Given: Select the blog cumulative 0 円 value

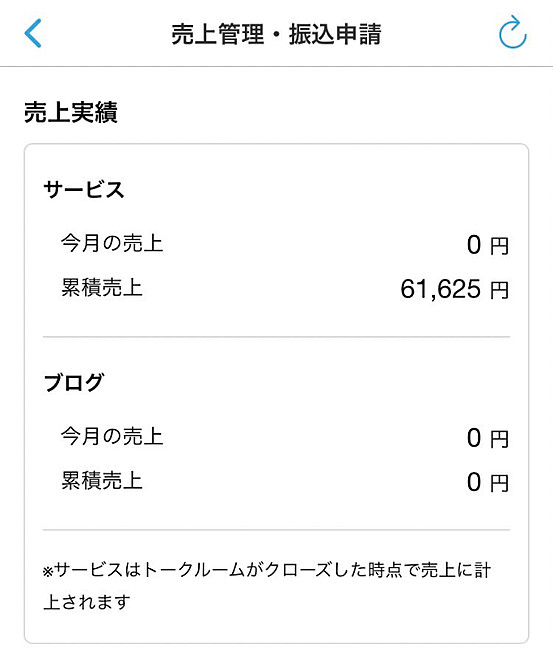Looking at the screenshot, I should (488, 482).
